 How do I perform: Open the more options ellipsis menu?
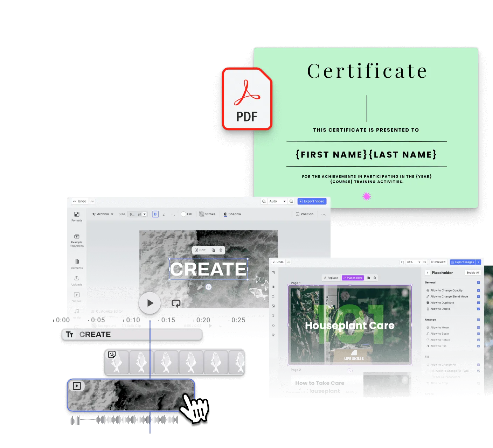pyautogui.click(x=323, y=214)
